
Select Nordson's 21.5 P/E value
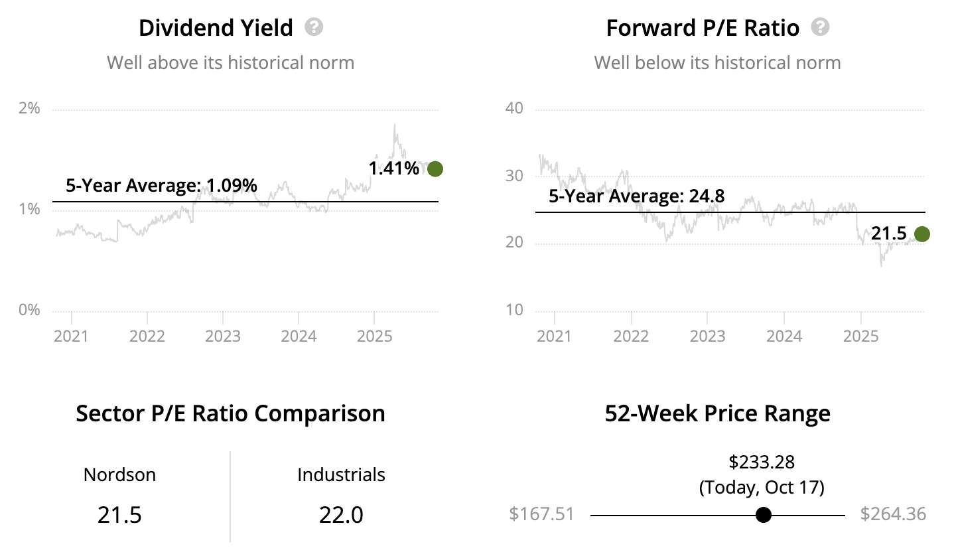[x=119, y=515]
